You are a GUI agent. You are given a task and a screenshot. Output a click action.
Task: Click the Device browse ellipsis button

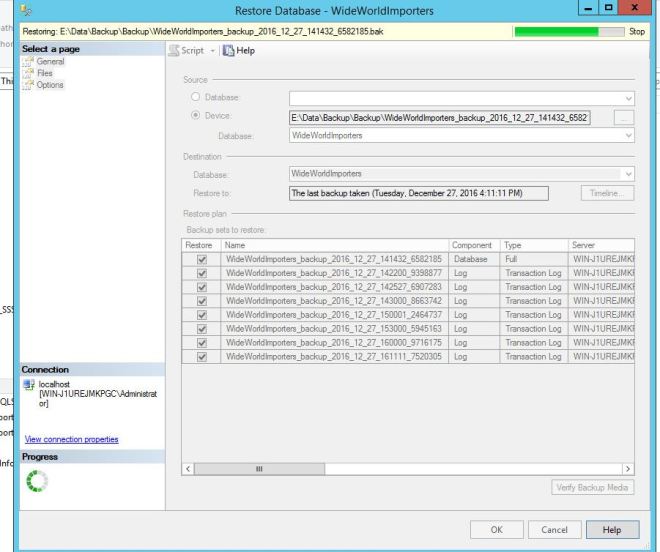tap(624, 118)
